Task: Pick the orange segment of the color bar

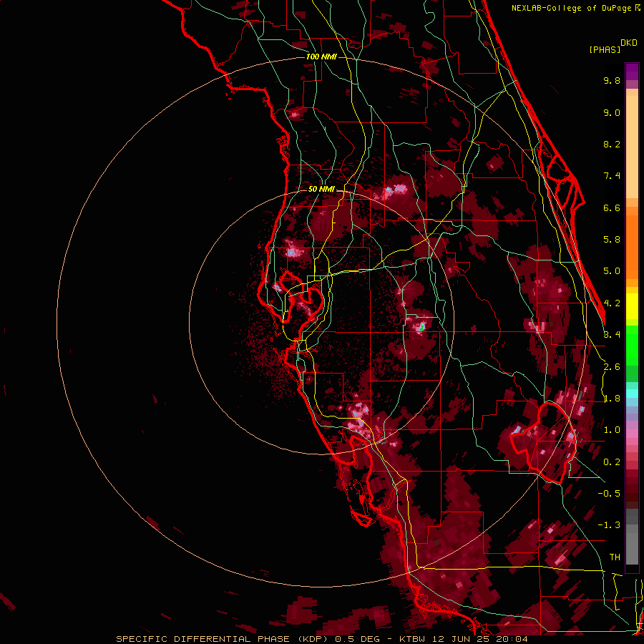Action: pyautogui.click(x=632, y=246)
